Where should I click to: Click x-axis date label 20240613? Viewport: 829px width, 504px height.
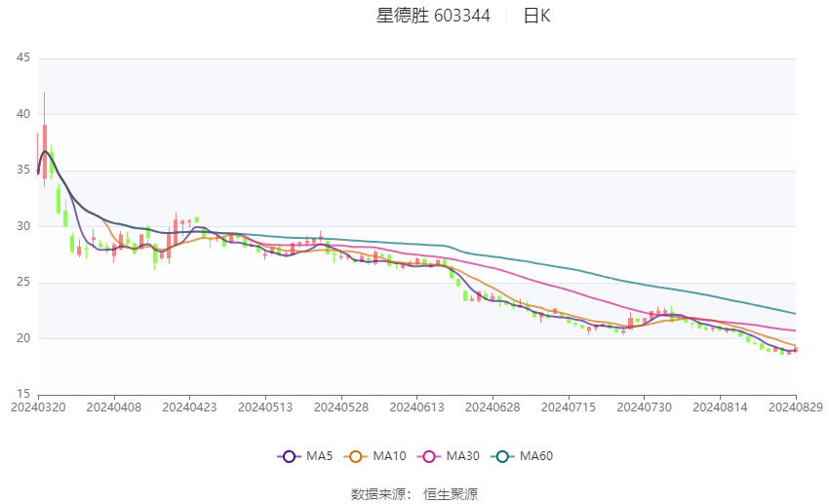pyautogui.click(x=416, y=407)
